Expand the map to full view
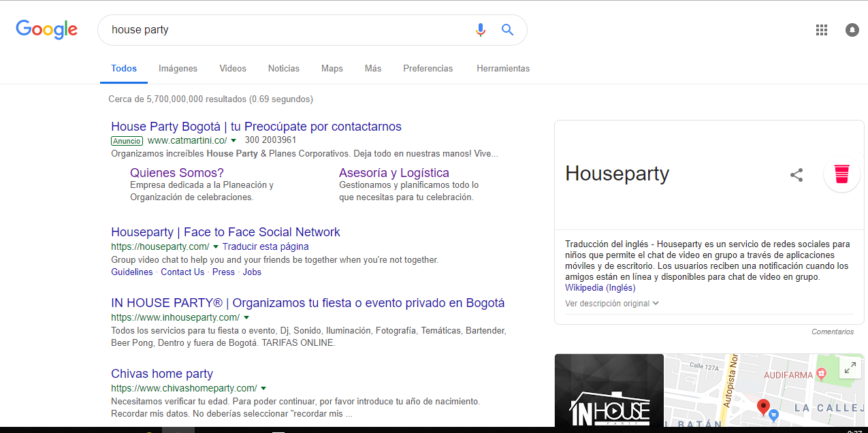 pos(850,368)
